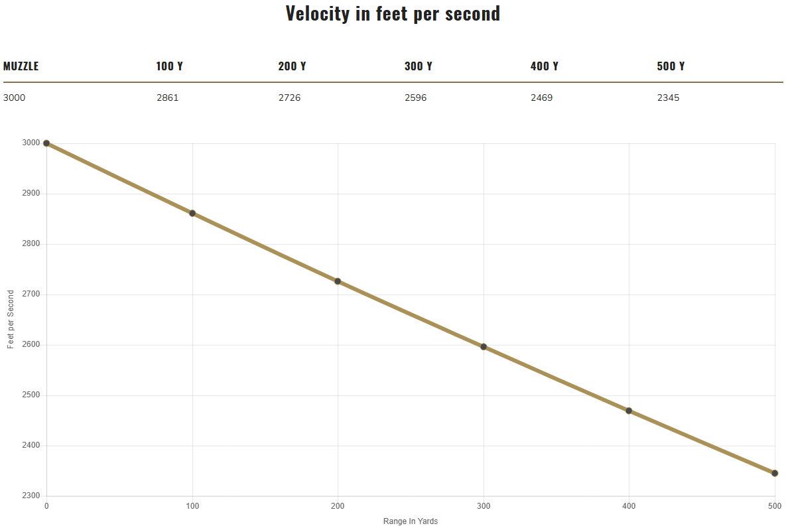The height and width of the screenshot is (532, 790).
Task: Click the 400 Y table header
Action: (545, 66)
